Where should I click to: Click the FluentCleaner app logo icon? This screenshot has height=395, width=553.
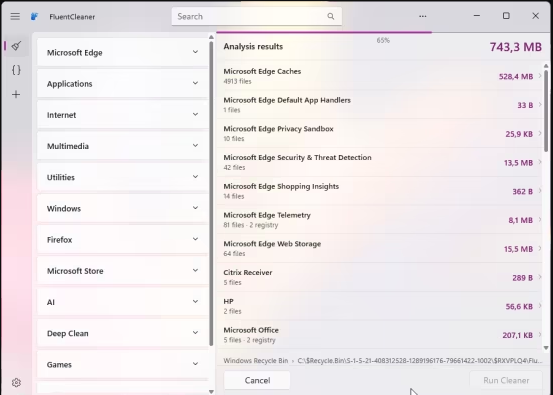click(34, 17)
